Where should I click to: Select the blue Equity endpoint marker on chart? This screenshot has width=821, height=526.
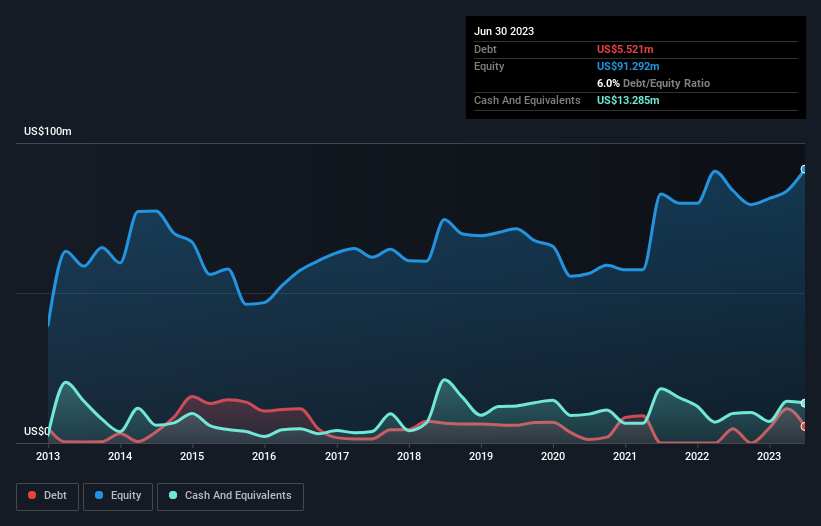pos(804,169)
